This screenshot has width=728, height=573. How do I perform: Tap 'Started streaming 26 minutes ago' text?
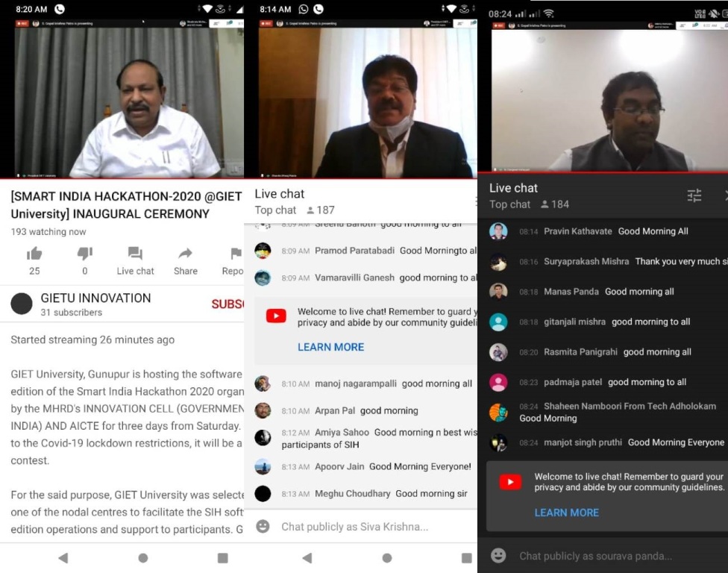point(92,339)
